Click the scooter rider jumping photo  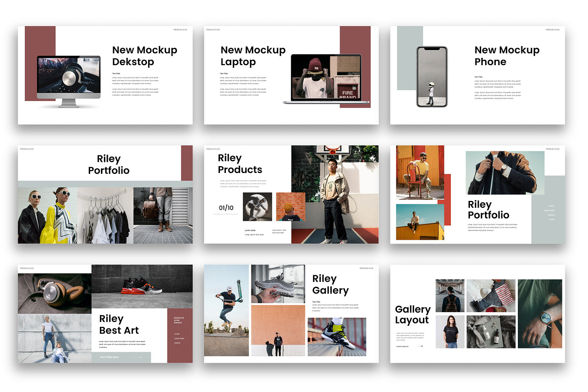[226, 310]
